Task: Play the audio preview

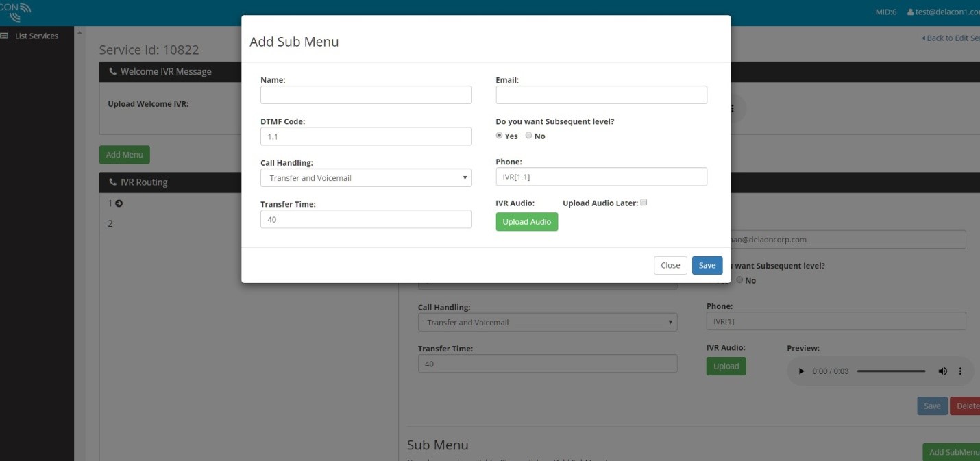Action: point(801,371)
